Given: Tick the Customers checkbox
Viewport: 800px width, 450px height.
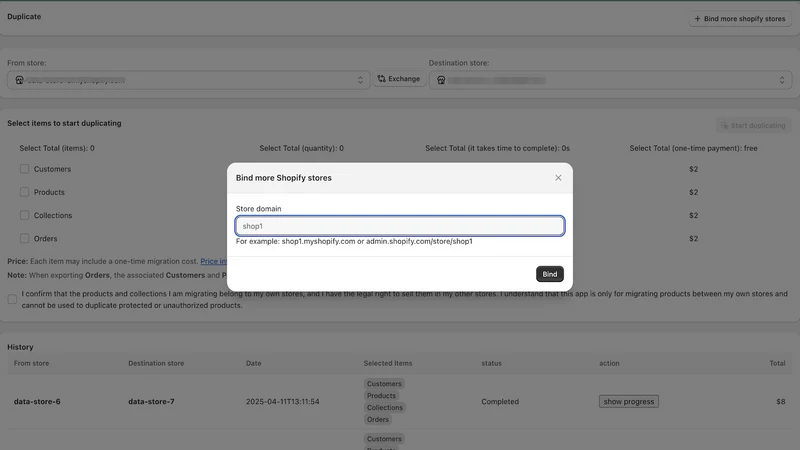Looking at the screenshot, I should pyautogui.click(x=24, y=169).
